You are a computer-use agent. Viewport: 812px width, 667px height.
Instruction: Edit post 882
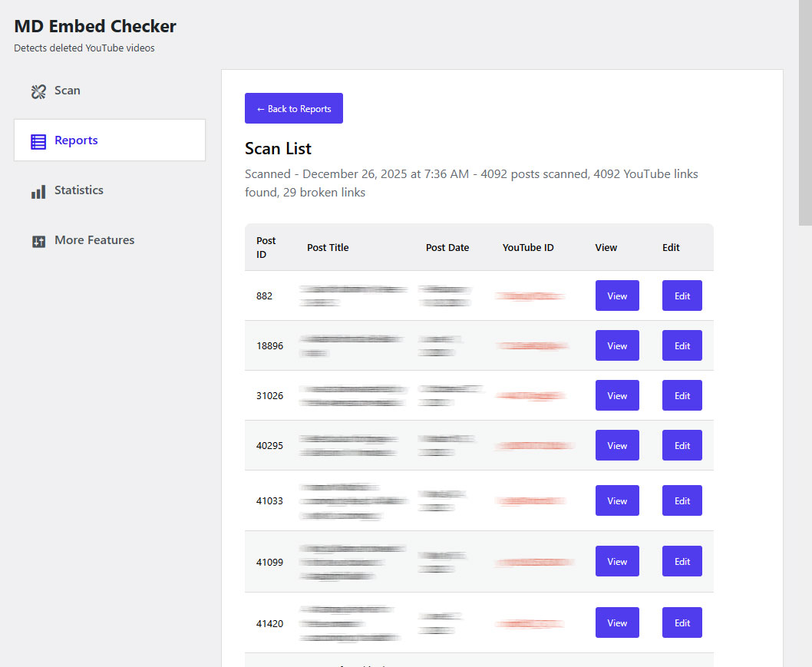pyautogui.click(x=682, y=296)
